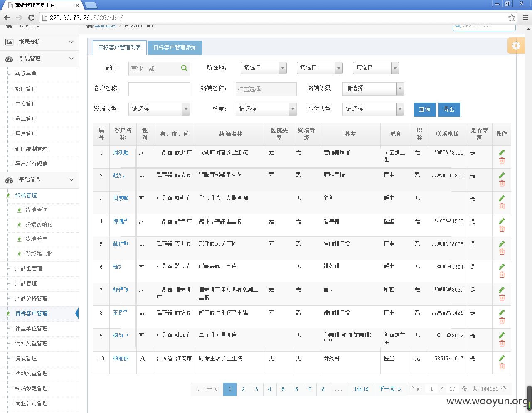The image size is (532, 413).
Task: Delete row 3 with the trash icon
Action: (502, 206)
